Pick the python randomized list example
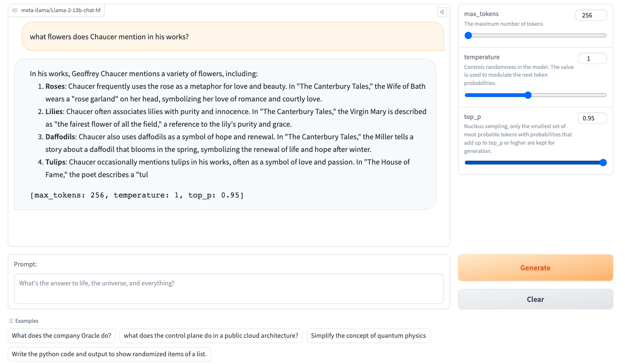The image size is (625, 364). pyautogui.click(x=109, y=354)
